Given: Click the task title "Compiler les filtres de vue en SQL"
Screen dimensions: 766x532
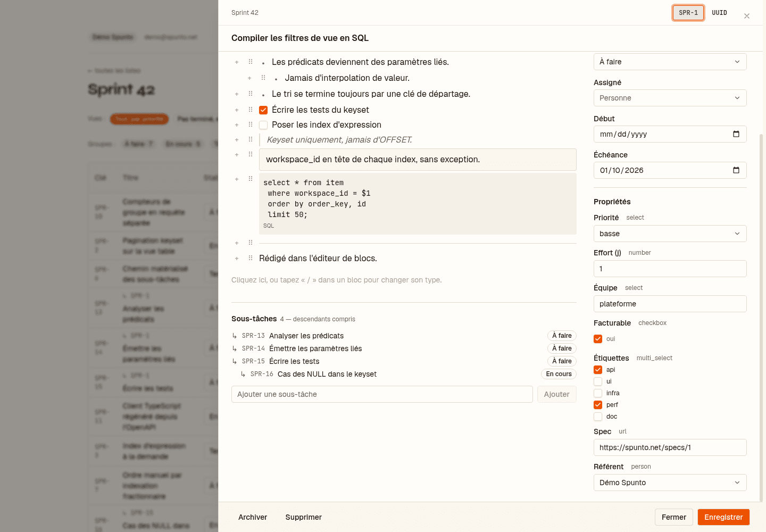Looking at the screenshot, I should (x=300, y=38).
